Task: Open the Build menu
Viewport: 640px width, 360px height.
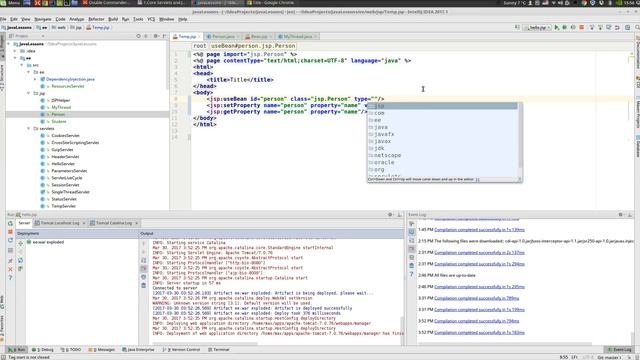Action: coord(113,19)
